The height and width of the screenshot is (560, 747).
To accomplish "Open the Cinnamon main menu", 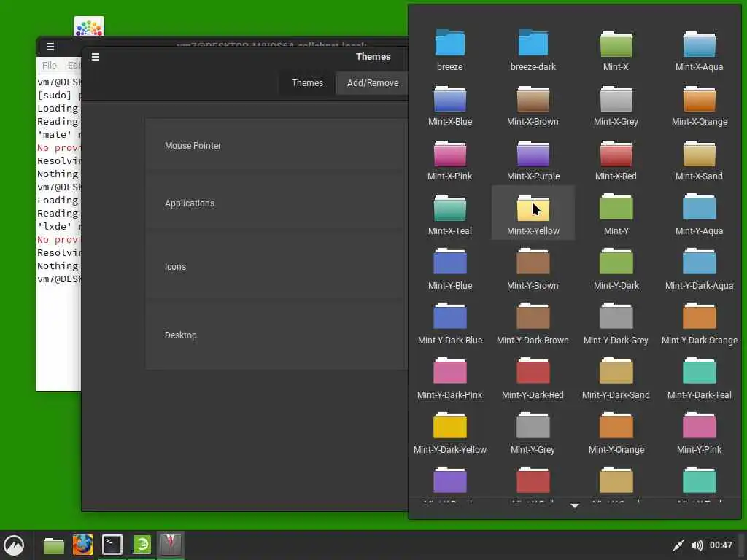I will tap(15, 545).
